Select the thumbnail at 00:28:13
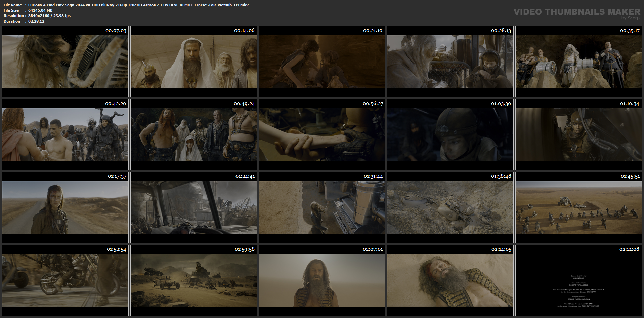 pos(450,62)
